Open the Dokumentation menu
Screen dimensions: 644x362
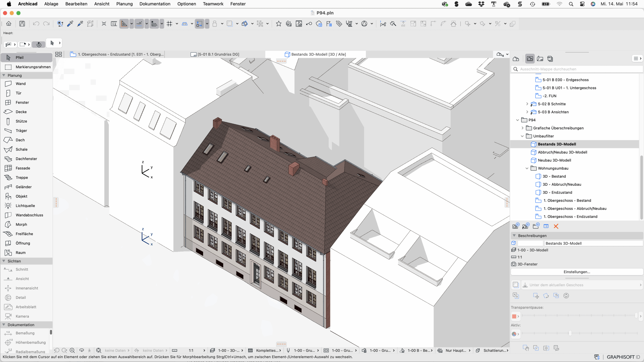155,4
